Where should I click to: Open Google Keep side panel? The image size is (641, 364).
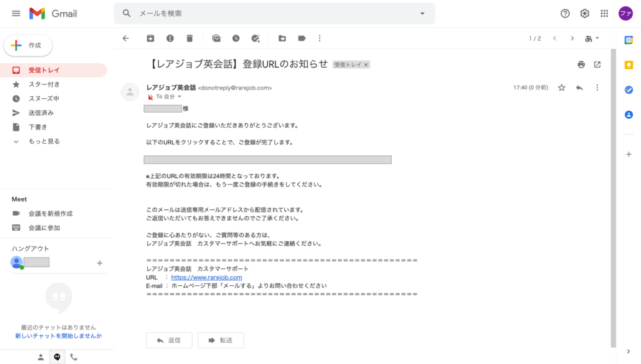[x=628, y=65]
